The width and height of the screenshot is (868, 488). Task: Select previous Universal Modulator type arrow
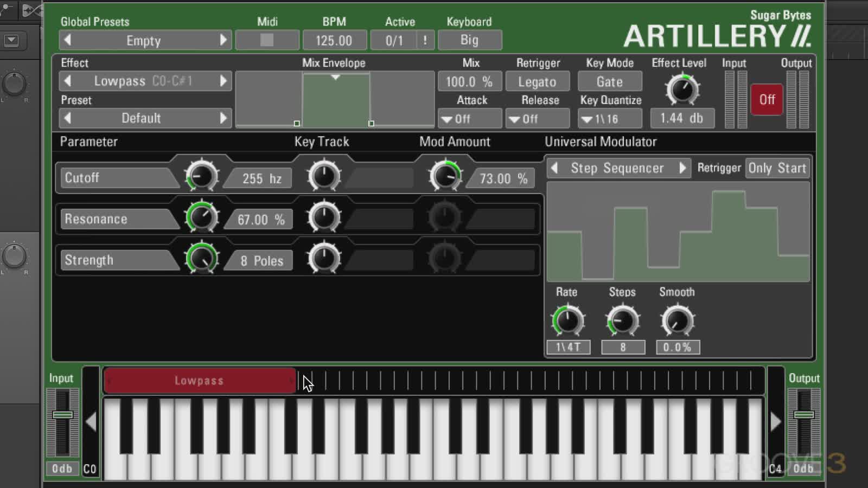point(554,168)
